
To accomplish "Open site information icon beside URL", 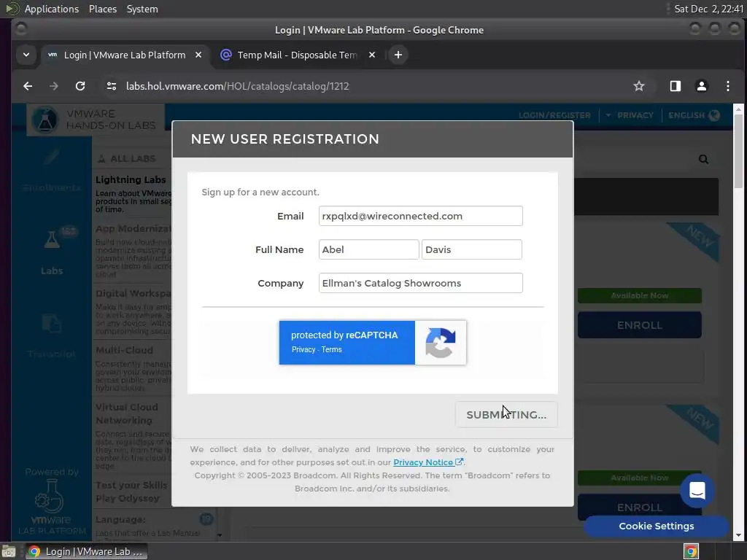I will click(112, 86).
